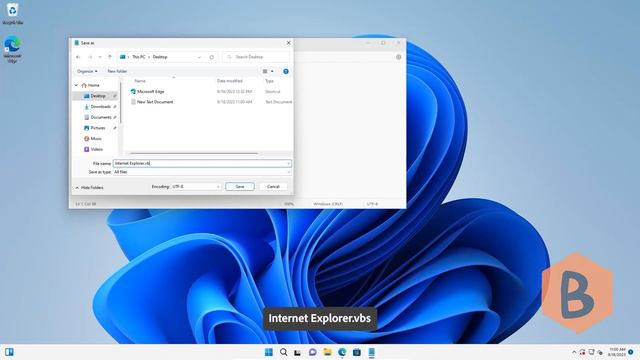
Task: Collapse the Home tree node
Action: [x=76, y=85]
